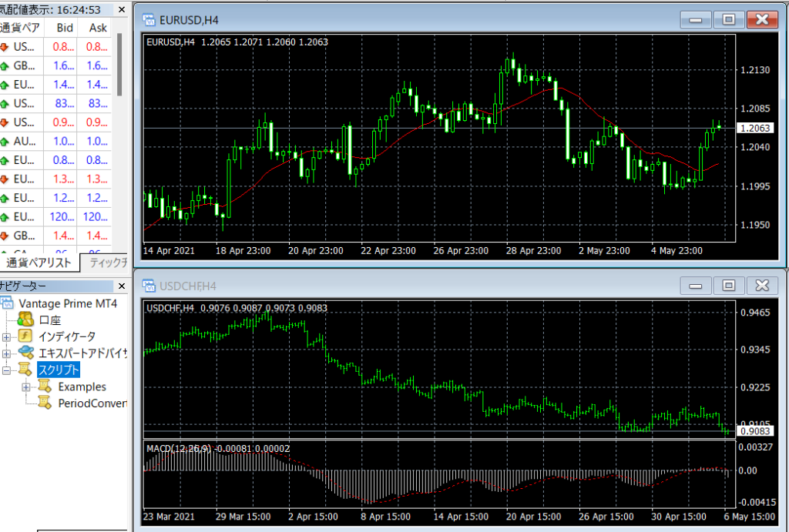This screenshot has width=789, height=532.
Task: Expand the エキスパートアドバイザ tree node
Action: tap(7, 353)
